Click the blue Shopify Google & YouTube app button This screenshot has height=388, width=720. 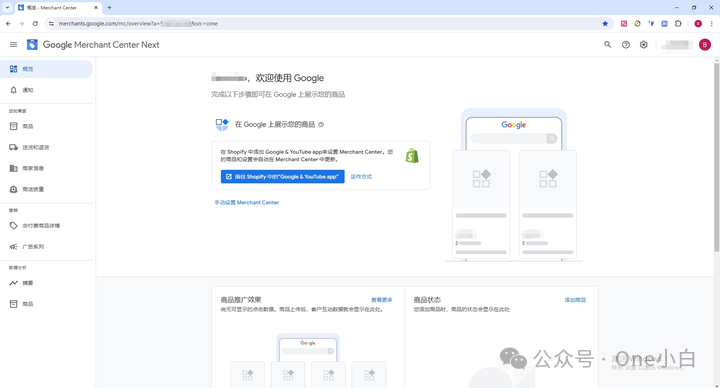coord(282,176)
